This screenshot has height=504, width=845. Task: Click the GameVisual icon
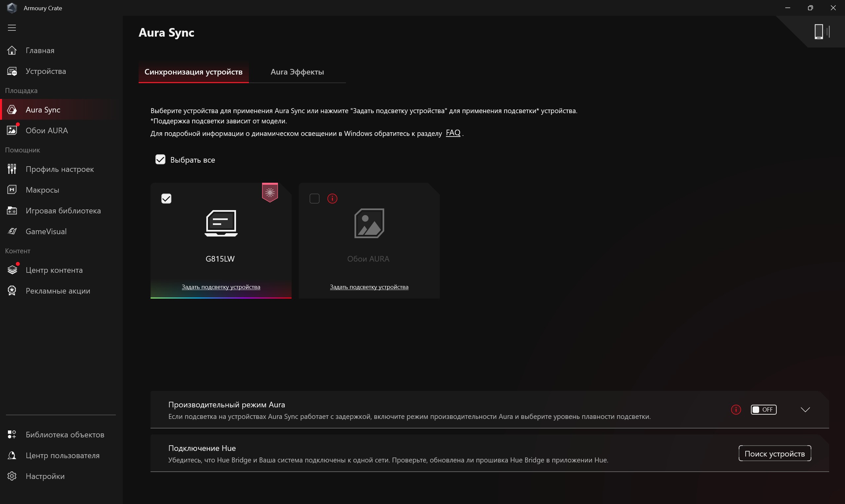coord(12,231)
